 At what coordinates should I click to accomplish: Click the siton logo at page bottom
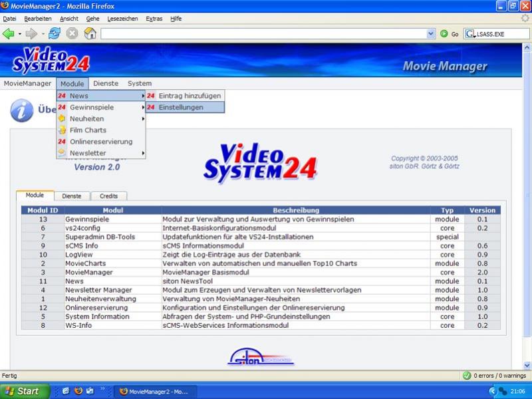(x=261, y=356)
